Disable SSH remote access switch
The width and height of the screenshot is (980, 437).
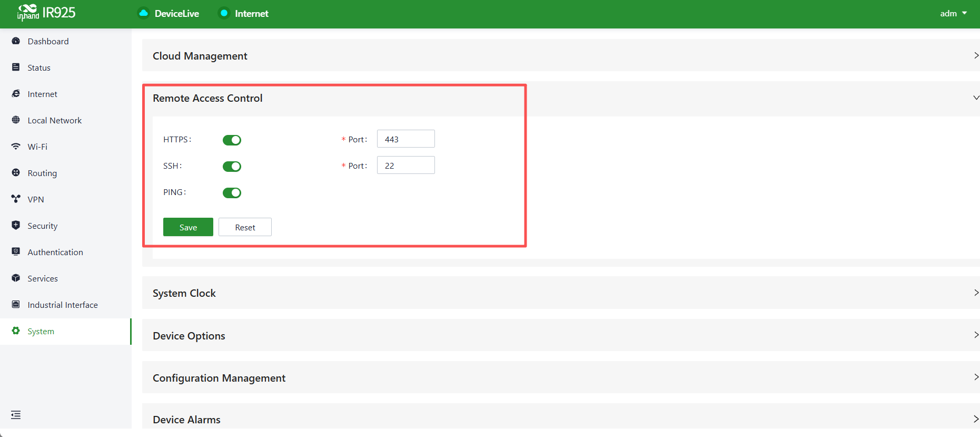pyautogui.click(x=232, y=166)
